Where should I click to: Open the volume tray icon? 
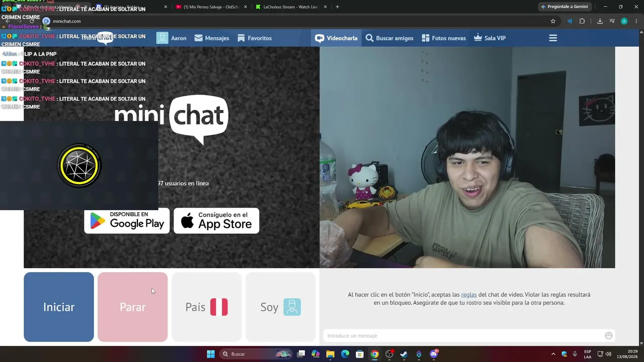coord(608,354)
